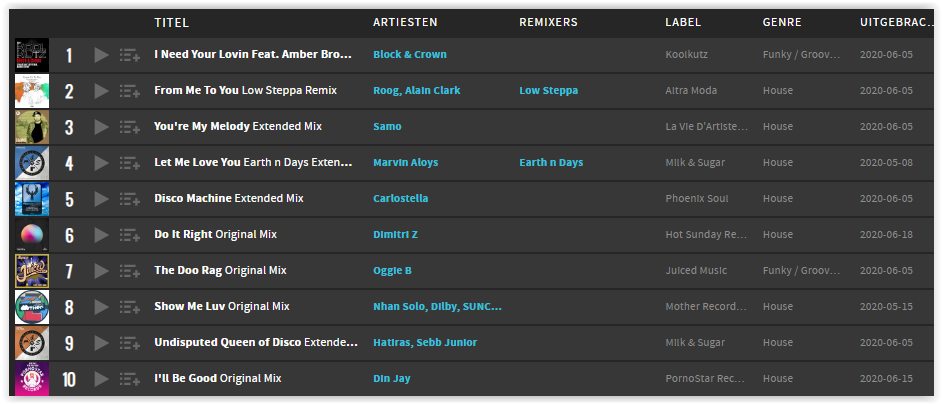
Task: Play You're My Melody Extended Mix
Action: coord(102,127)
